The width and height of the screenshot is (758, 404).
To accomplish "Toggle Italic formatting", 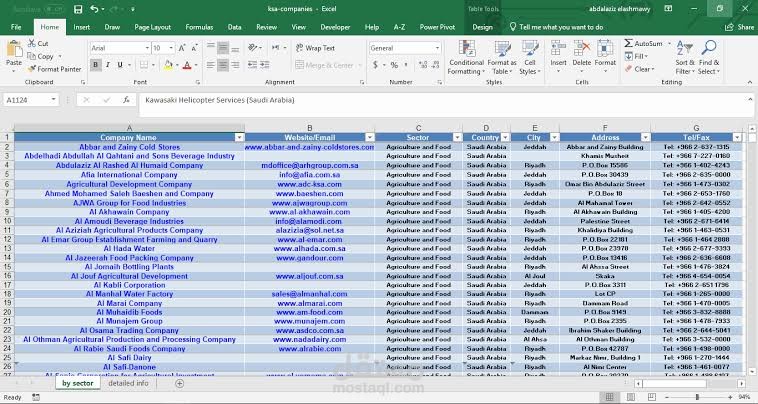I will click(108, 65).
